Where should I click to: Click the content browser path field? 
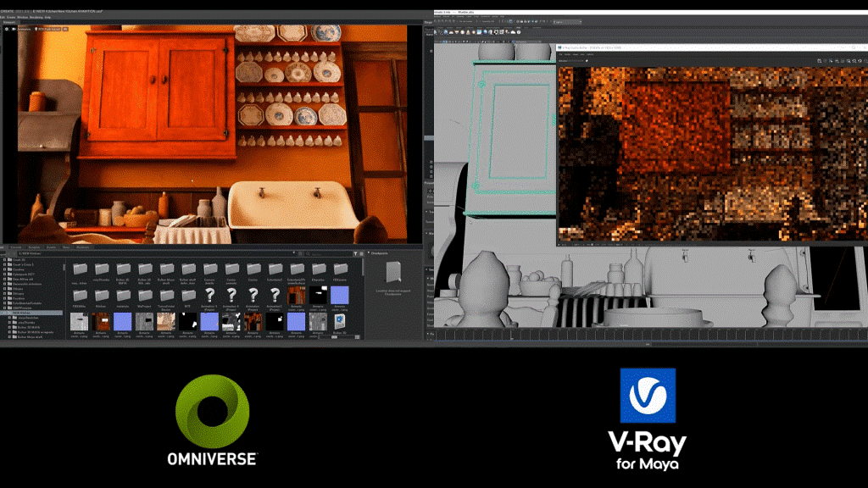coord(155,253)
